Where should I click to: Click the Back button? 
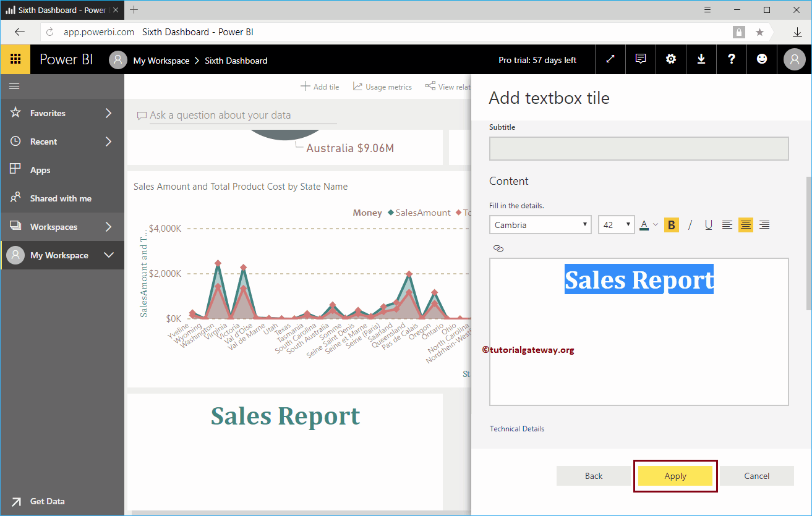[594, 476]
